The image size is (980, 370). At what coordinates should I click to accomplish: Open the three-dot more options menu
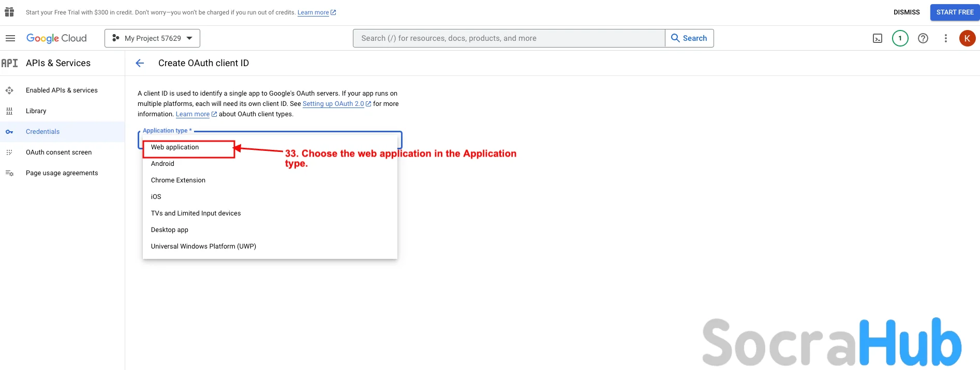click(x=946, y=38)
